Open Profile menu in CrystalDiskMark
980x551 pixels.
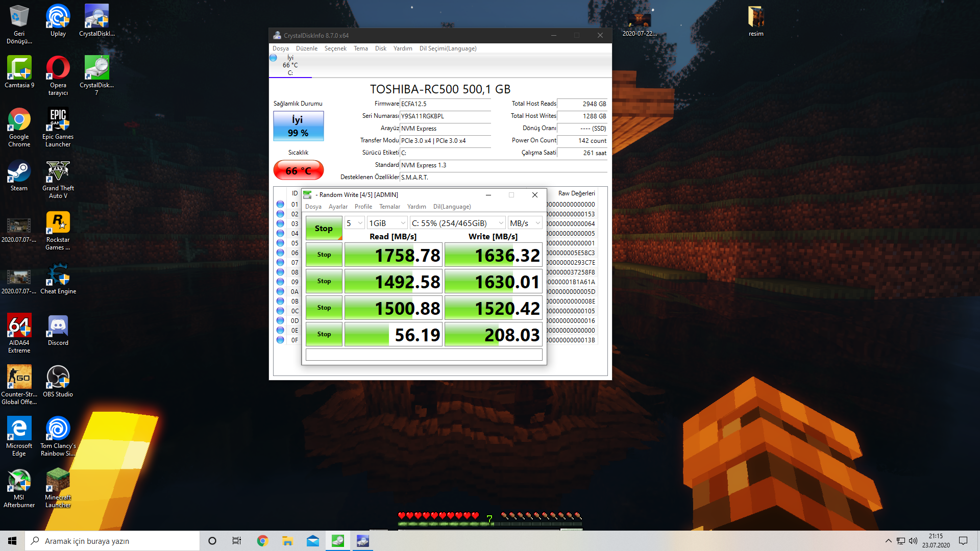coord(363,207)
